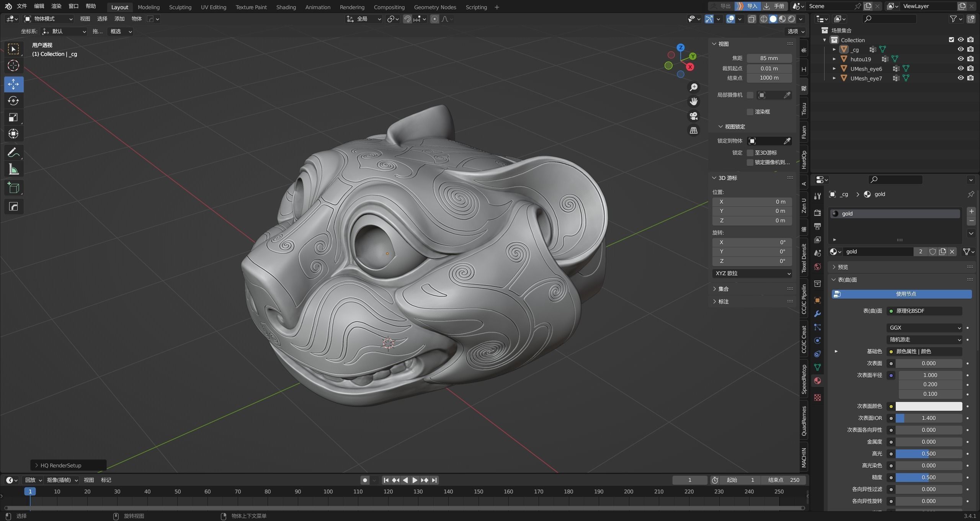Adjust the 高光 specular slider
Viewport: 980px width, 521px height.
929,454
